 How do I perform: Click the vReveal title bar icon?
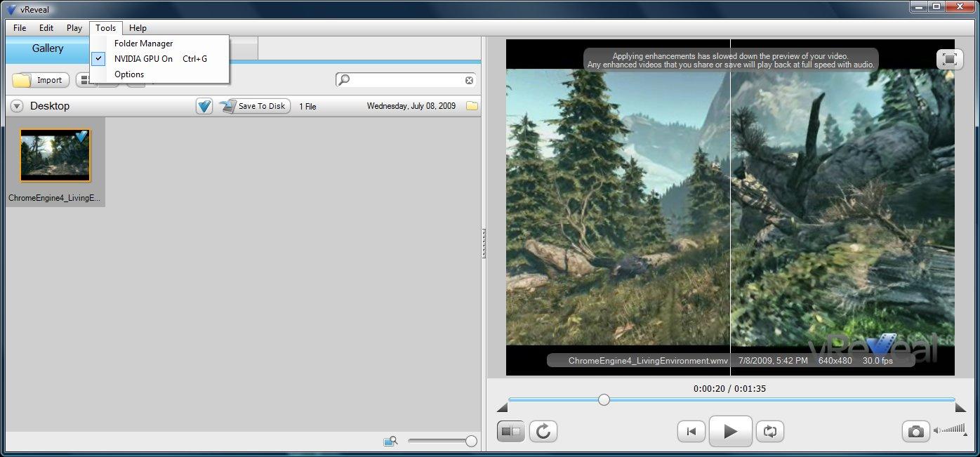point(11,9)
